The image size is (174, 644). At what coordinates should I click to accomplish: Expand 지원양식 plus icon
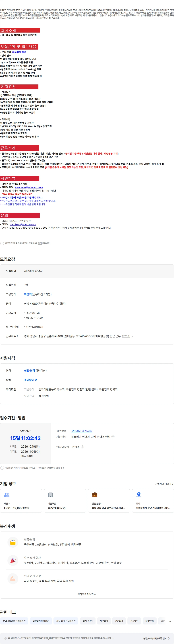click(113, 437)
